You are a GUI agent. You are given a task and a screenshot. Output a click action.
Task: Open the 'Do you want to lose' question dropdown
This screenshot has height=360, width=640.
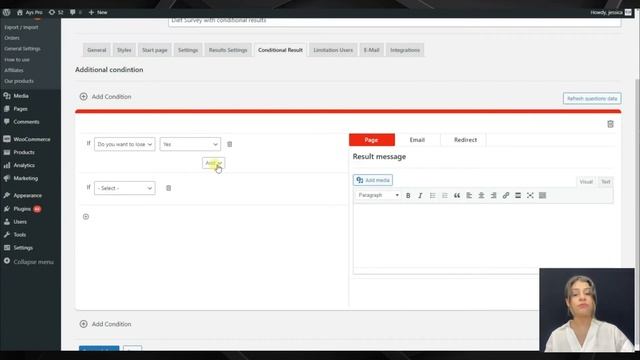[x=124, y=144]
